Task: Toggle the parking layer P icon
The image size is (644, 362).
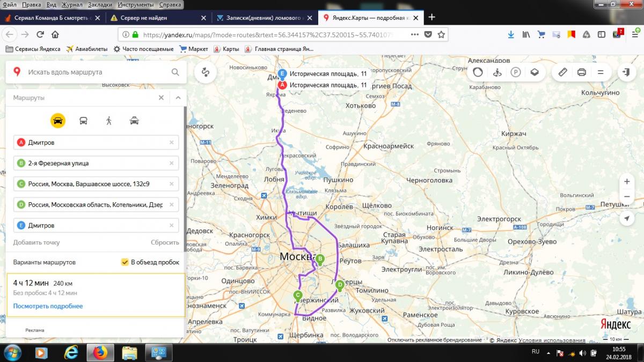Action: click(x=516, y=72)
